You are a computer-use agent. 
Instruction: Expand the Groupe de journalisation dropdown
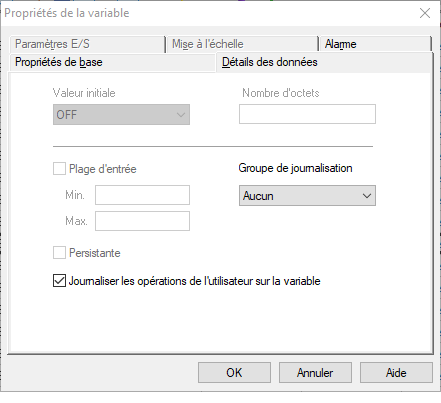coord(307,196)
